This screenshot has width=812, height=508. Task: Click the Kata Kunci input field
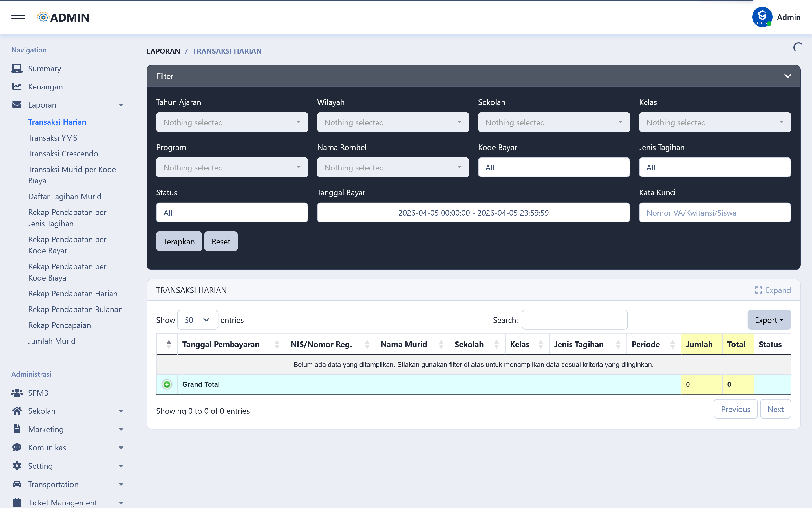click(715, 212)
